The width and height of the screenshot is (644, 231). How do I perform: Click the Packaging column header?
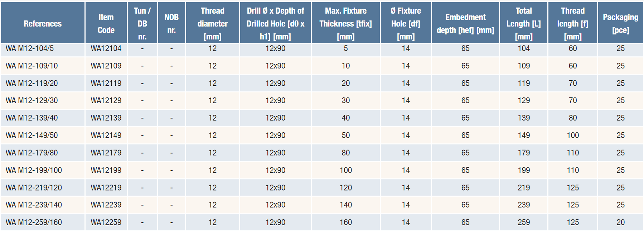(x=620, y=24)
